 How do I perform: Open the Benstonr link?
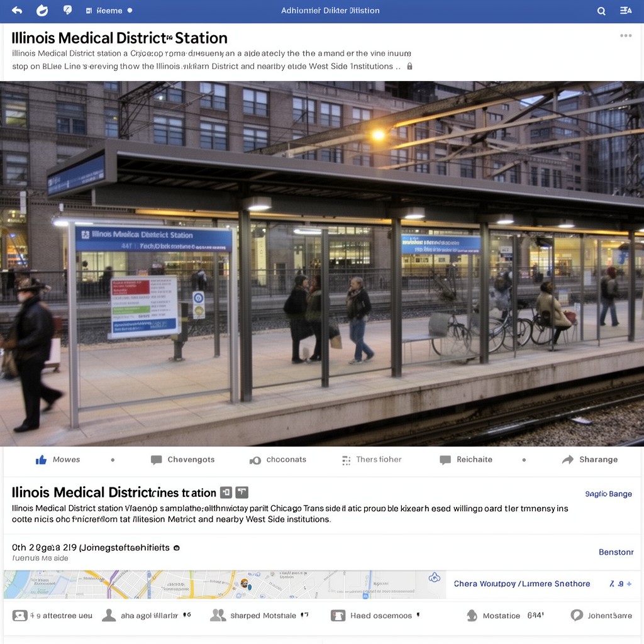616,552
